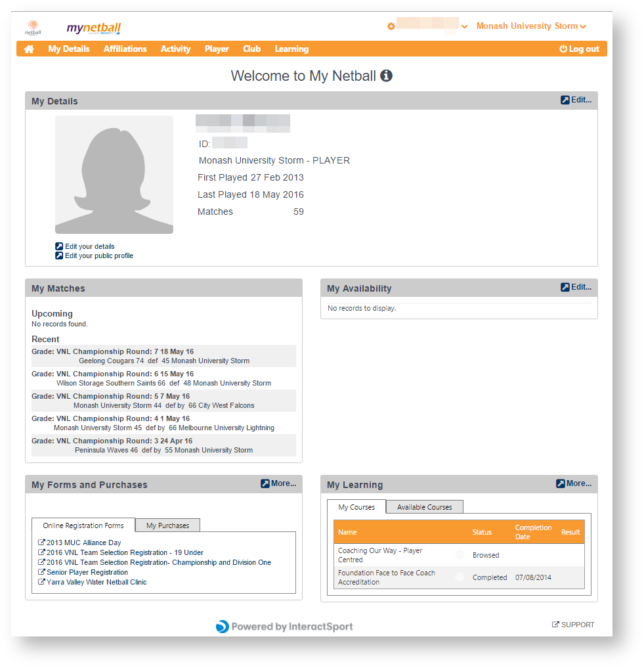Image resolution: width=644 pixels, height=668 pixels.
Task: Click the Name column header in courses table
Action: tap(347, 532)
